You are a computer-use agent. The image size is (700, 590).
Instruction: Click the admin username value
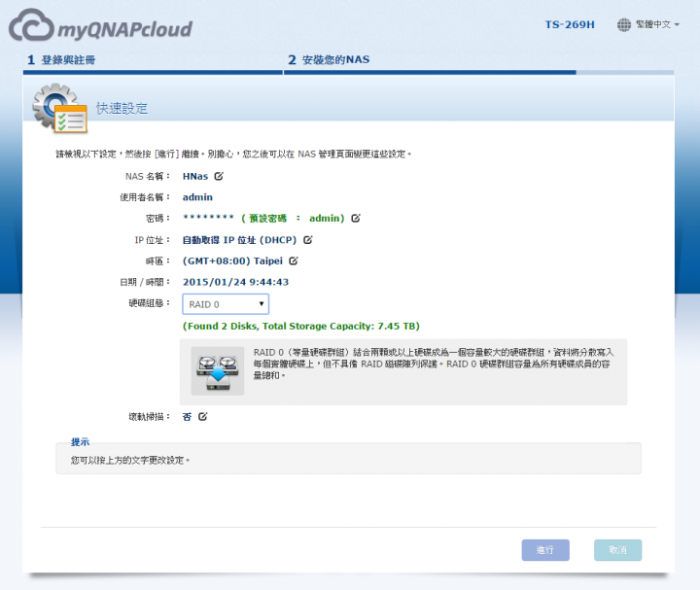tap(197, 197)
